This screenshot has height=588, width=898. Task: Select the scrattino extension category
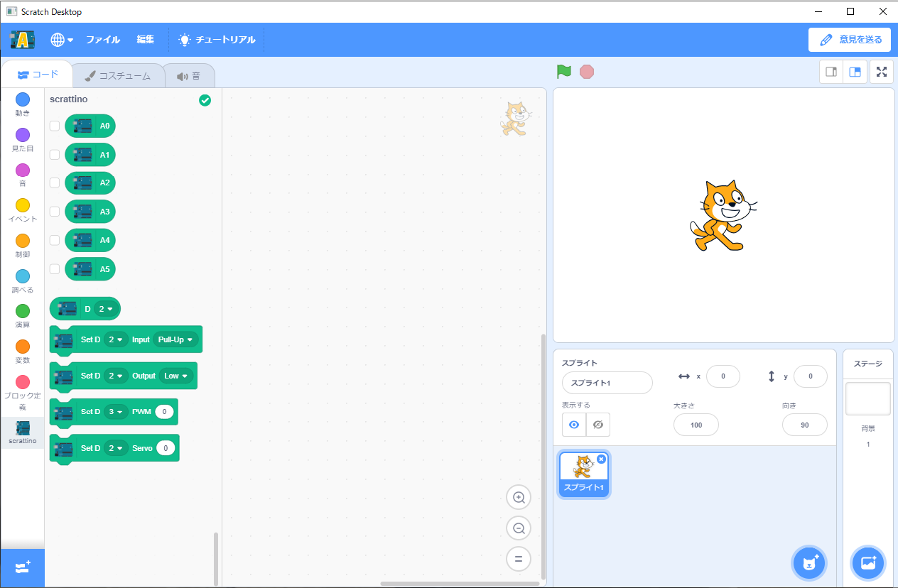click(23, 432)
